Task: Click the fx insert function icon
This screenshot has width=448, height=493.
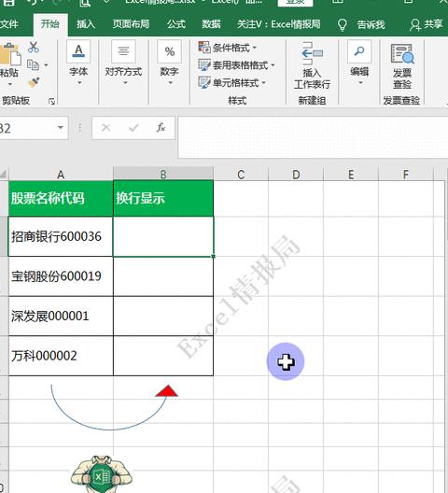Action: pos(161,128)
